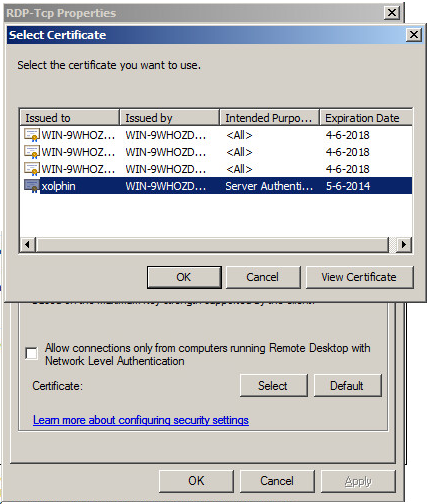
Task: Cancel the Select Certificate dialog
Action: (x=263, y=277)
